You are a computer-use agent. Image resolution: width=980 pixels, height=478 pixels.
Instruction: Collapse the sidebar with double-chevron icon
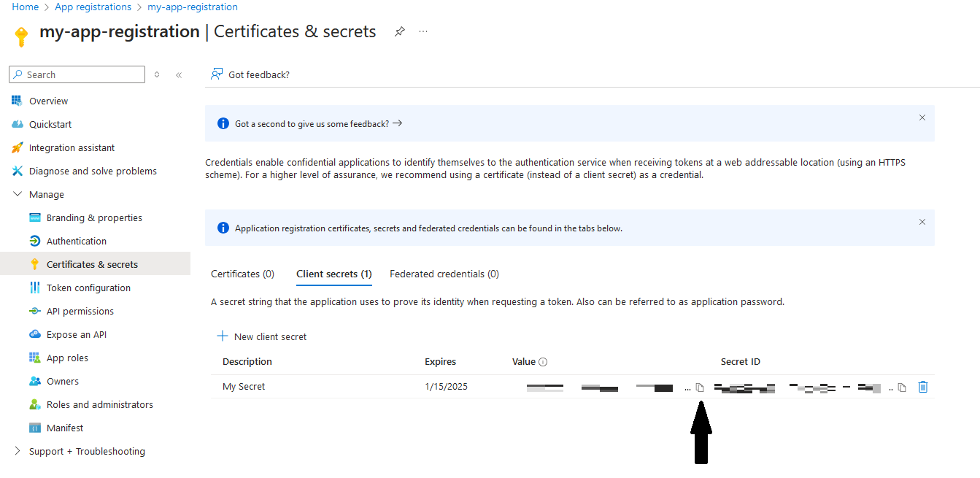(x=179, y=74)
